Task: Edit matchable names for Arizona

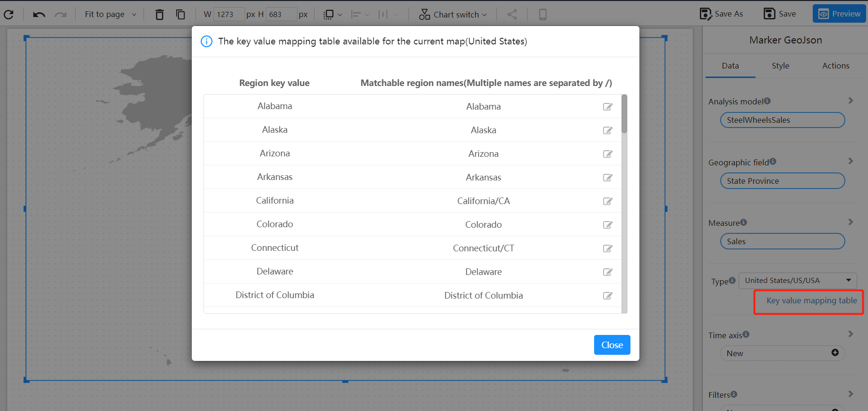Action: pyautogui.click(x=608, y=154)
